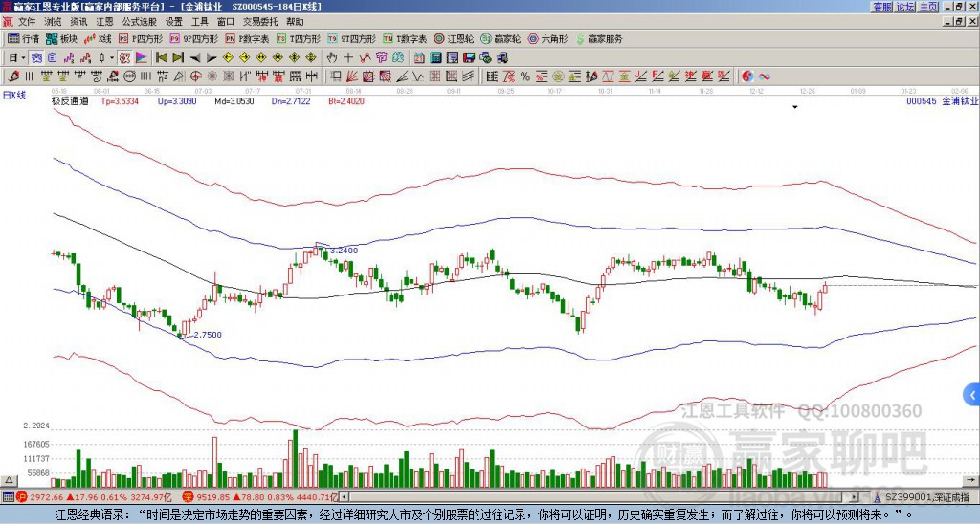
Task: Open the 9P四方形 tool
Action: click(x=193, y=38)
